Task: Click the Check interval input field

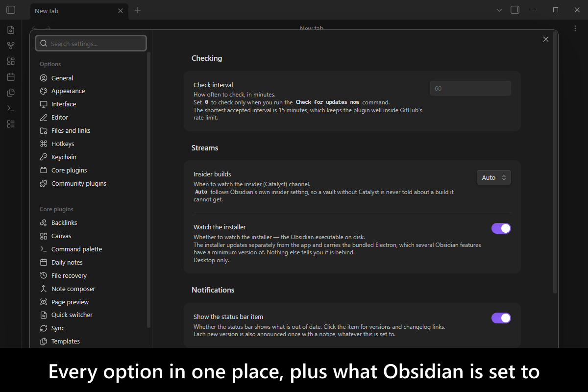Action: click(x=470, y=89)
